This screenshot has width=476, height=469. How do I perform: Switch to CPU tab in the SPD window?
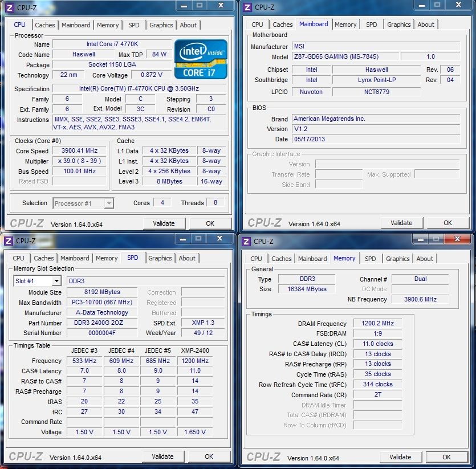[x=18, y=258]
